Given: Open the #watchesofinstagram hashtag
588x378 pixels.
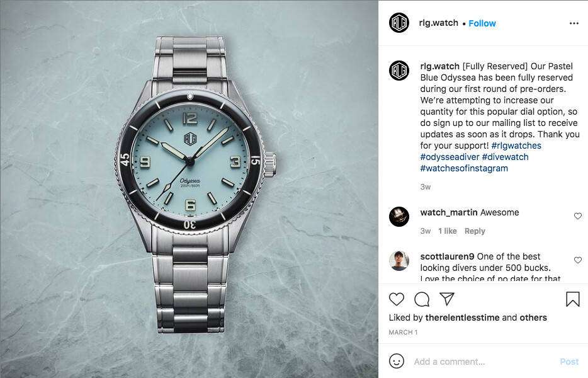Looking at the screenshot, I should click(x=464, y=168).
